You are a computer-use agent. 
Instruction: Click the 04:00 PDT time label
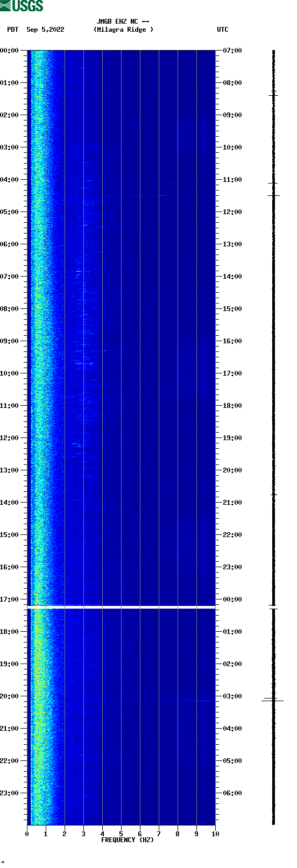click(10, 180)
